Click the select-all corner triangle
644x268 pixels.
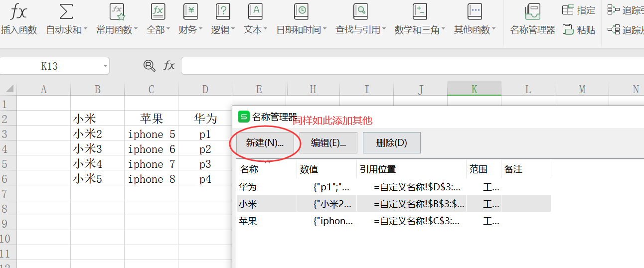[9, 89]
